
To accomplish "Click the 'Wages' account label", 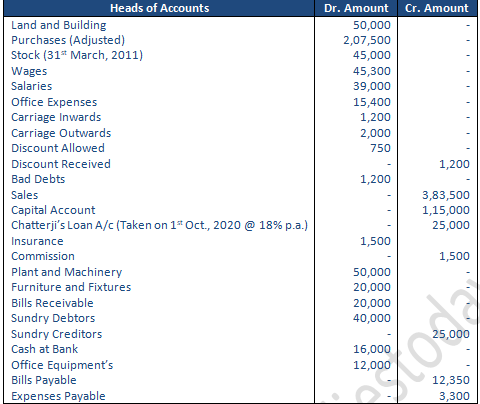I will tap(29, 71).
